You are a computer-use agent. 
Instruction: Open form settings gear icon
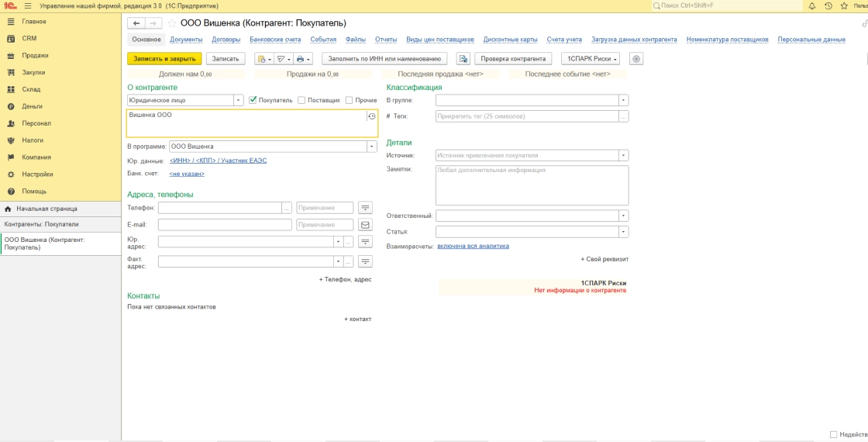point(636,59)
